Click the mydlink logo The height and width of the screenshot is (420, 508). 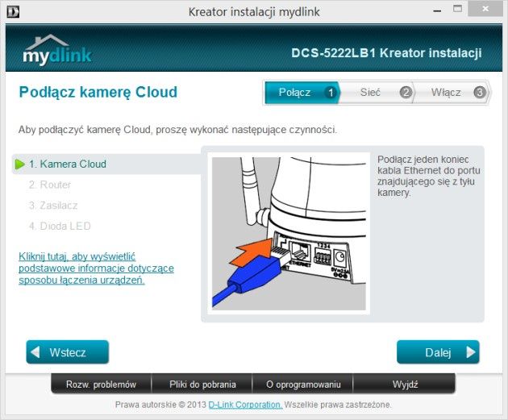[x=57, y=50]
